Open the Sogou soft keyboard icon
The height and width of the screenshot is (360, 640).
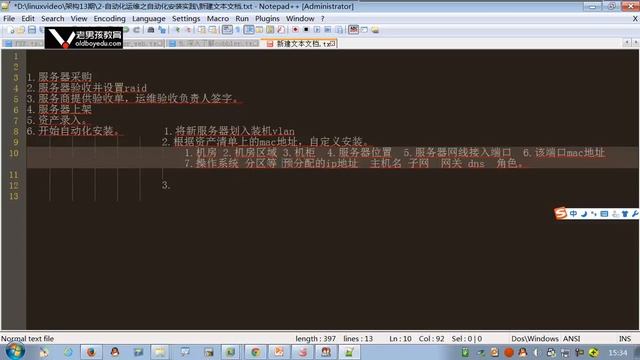pyautogui.click(x=604, y=213)
